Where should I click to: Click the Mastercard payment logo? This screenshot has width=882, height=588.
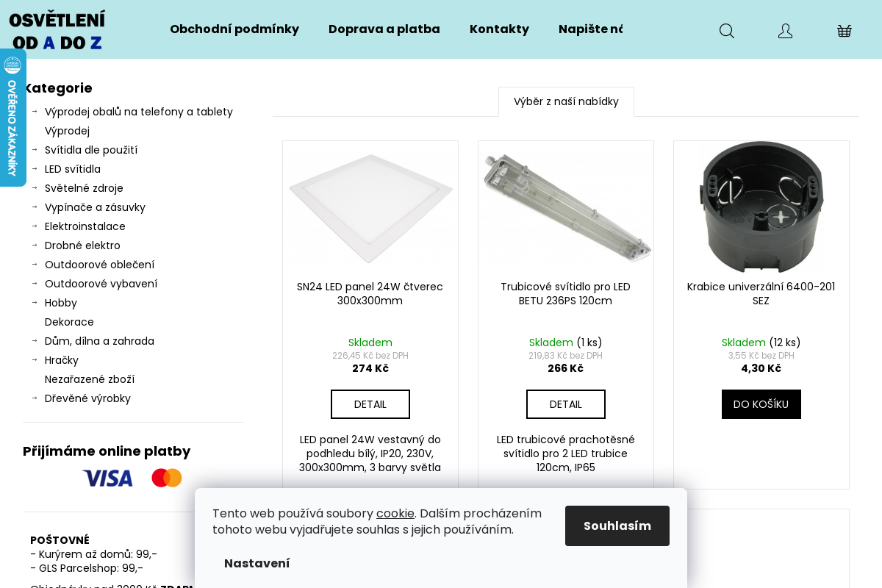[x=167, y=478]
